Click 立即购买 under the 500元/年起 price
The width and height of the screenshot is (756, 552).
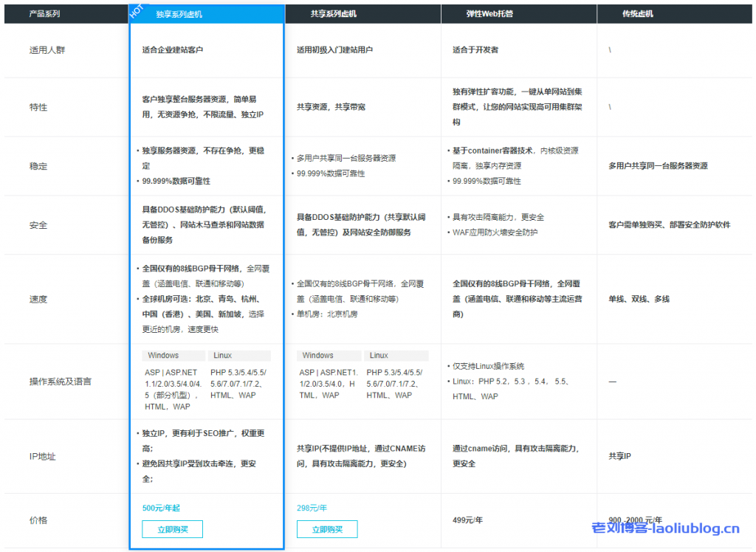(x=172, y=529)
